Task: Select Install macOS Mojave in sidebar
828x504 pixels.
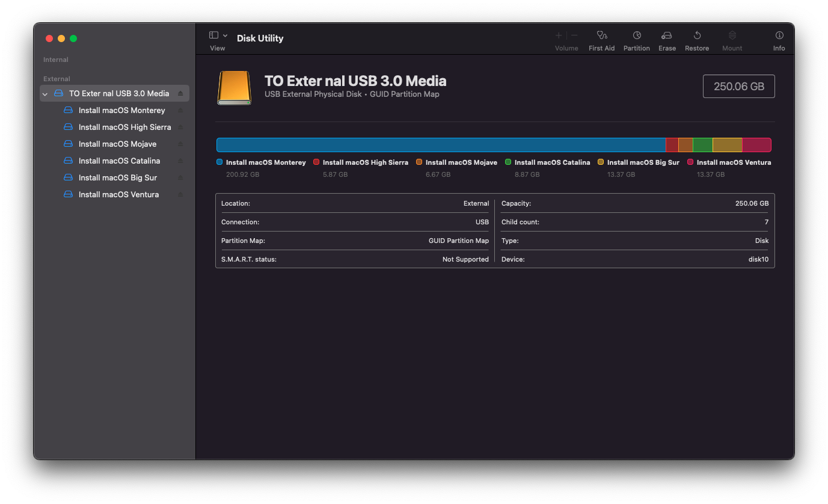Action: 114,144
